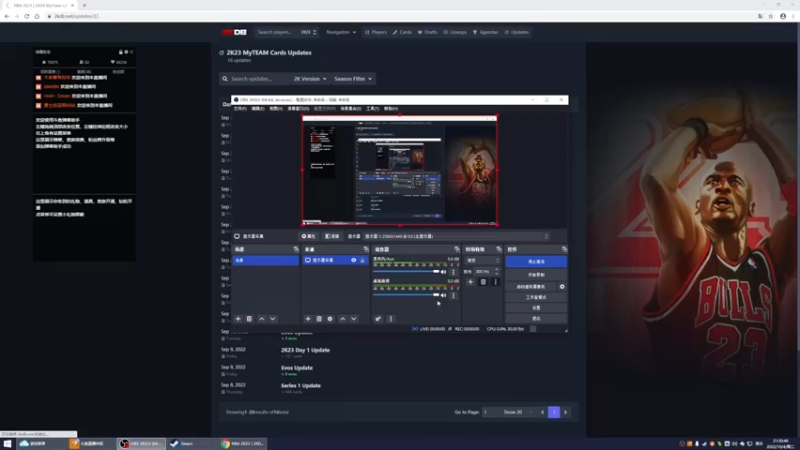
Task: Open the 2K Version dropdown filter
Action: coord(310,79)
